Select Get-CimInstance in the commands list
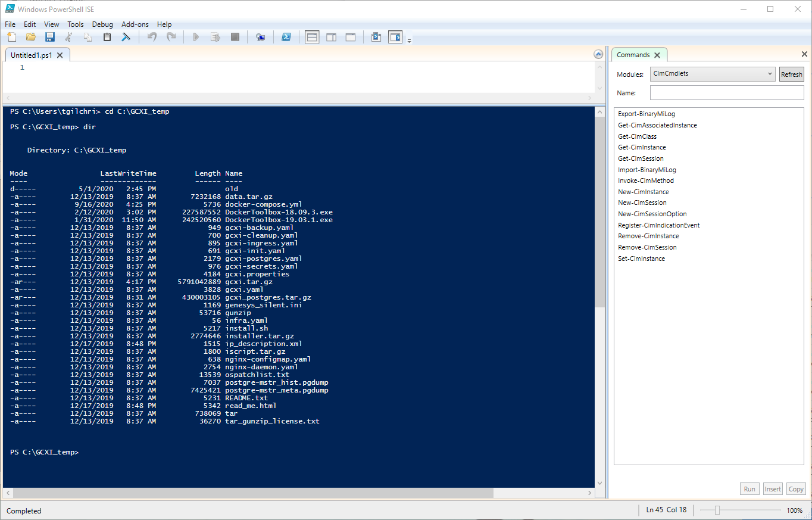Viewport: 812px width, 520px height. (642, 147)
